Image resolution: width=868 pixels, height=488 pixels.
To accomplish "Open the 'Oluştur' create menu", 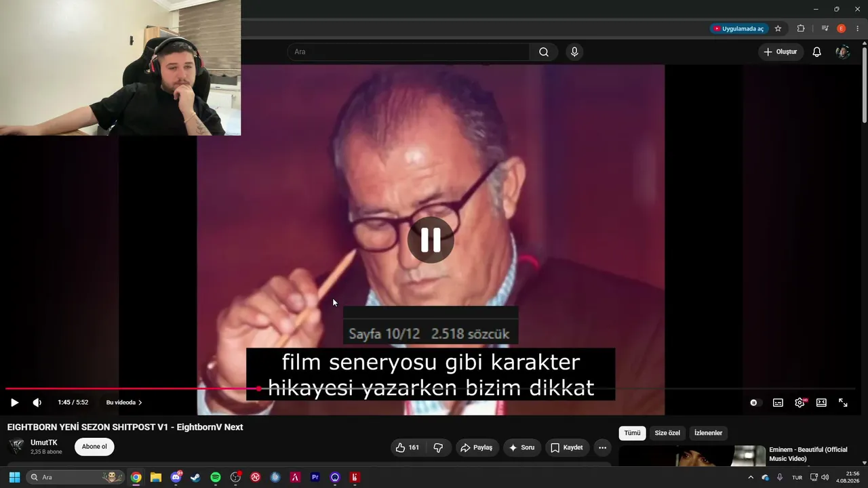I will (781, 52).
